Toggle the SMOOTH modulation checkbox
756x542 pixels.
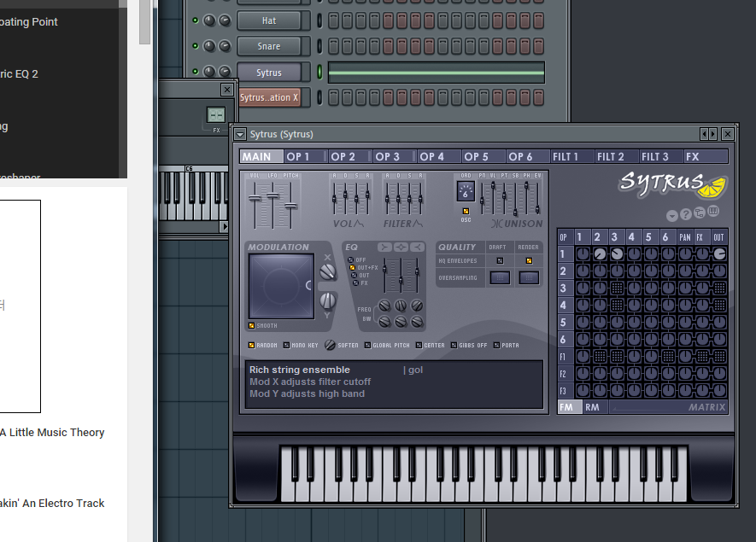251,326
